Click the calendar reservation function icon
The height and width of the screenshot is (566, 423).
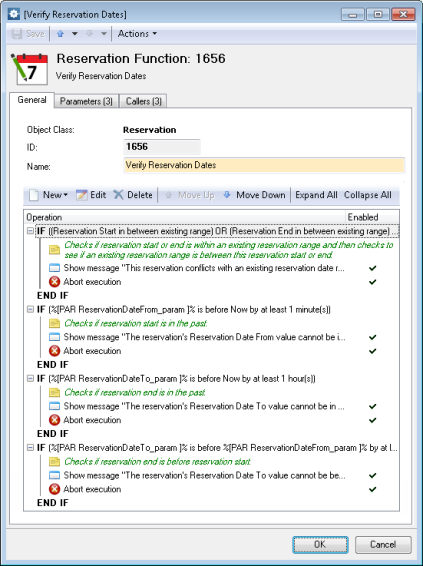pyautogui.click(x=30, y=69)
